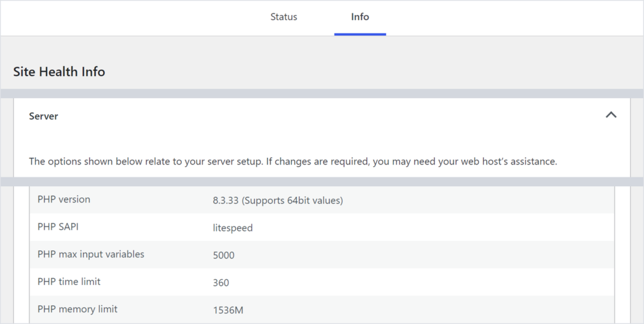Image resolution: width=644 pixels, height=324 pixels.
Task: Click the Server section heading
Action: point(43,116)
